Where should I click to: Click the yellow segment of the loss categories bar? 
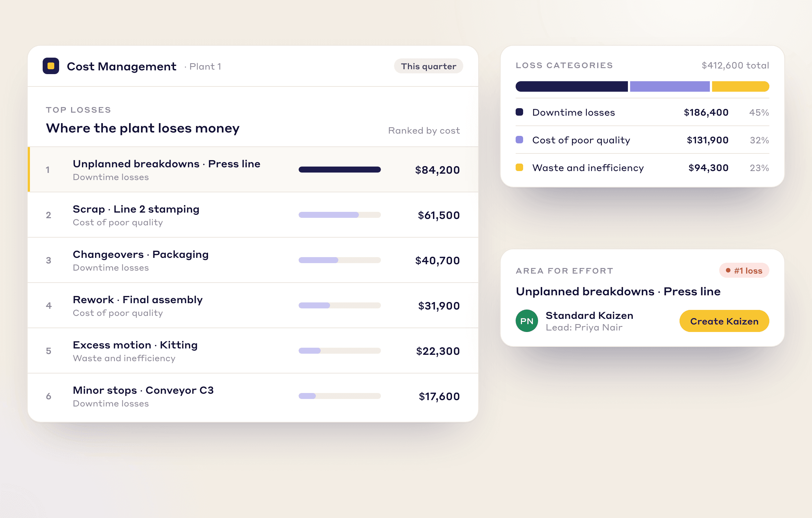[741, 86]
